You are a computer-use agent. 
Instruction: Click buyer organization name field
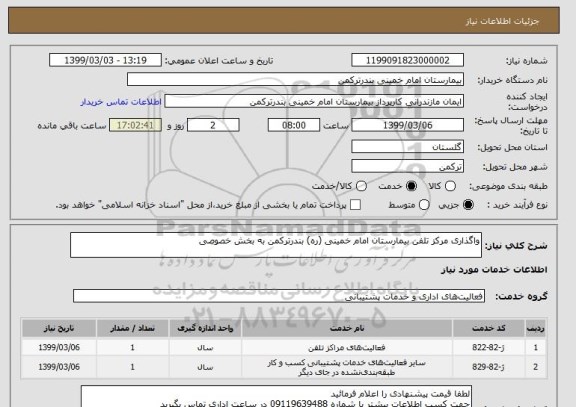295,80
